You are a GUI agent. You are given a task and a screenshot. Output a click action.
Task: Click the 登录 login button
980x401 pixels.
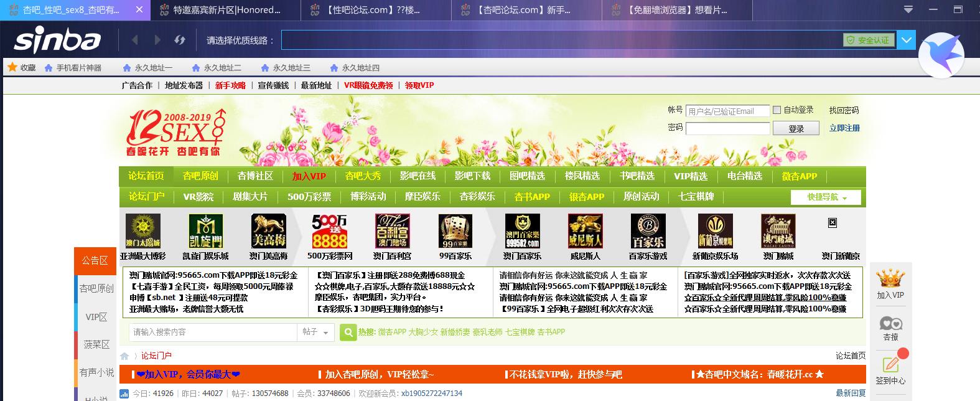point(796,128)
